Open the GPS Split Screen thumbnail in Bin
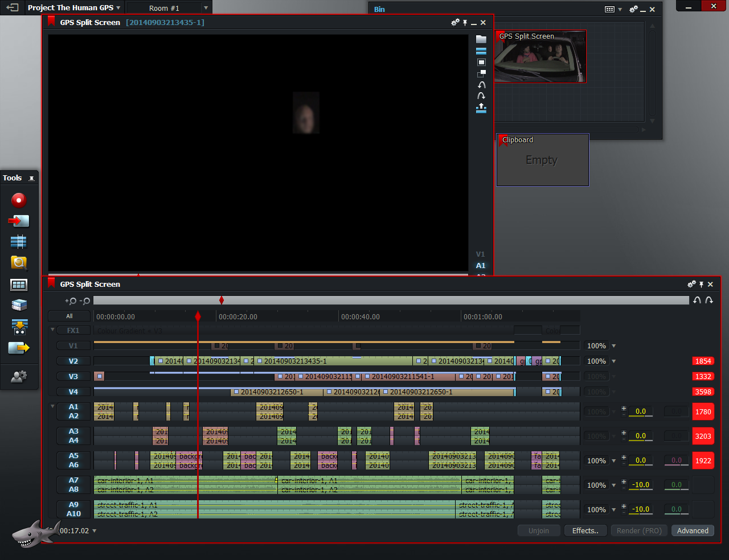This screenshot has width=729, height=560. [540, 56]
